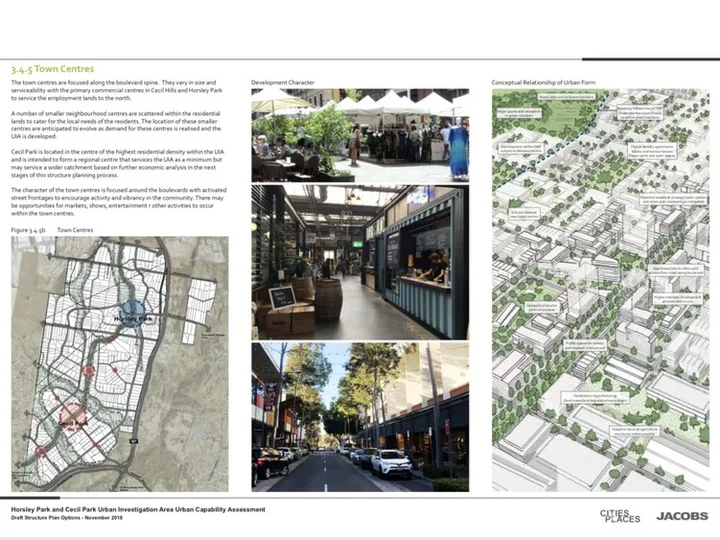
Task: Click the wooden barrel in the arcade photo
Action: 328,299
